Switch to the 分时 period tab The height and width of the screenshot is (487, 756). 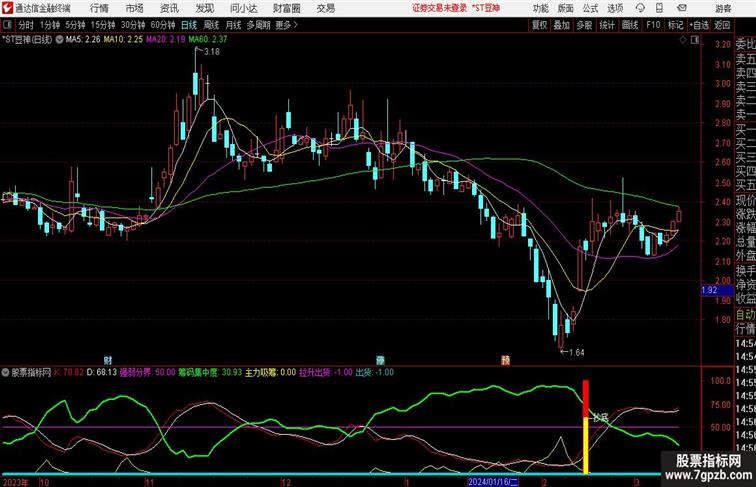tap(26, 25)
